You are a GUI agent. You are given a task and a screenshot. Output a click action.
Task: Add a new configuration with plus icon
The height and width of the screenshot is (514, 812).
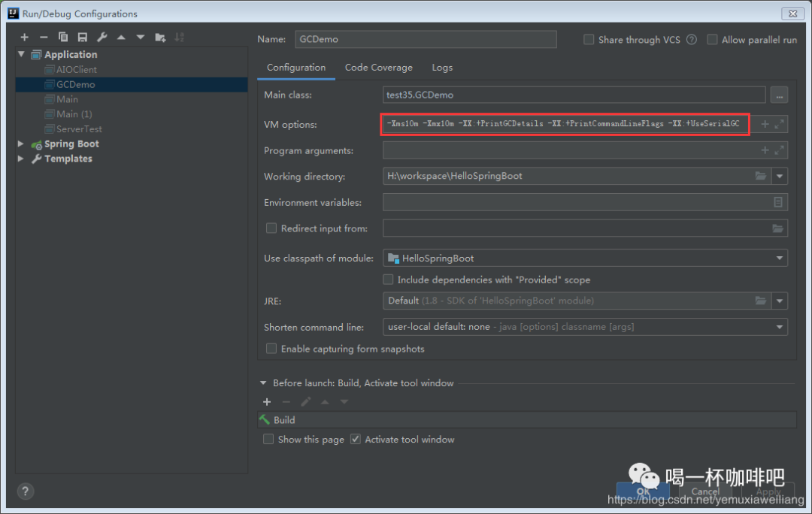(x=24, y=38)
